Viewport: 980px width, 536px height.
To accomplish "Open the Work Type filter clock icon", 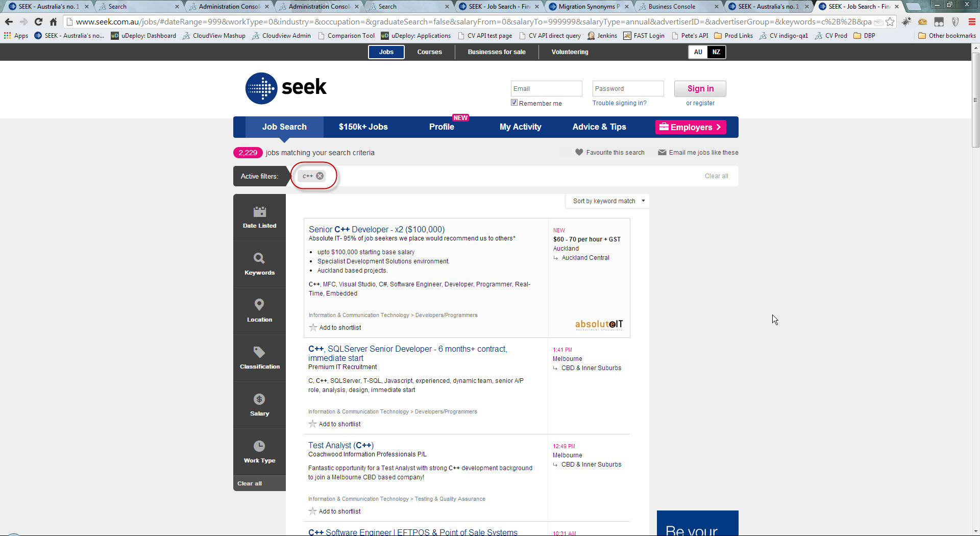I will [259, 446].
